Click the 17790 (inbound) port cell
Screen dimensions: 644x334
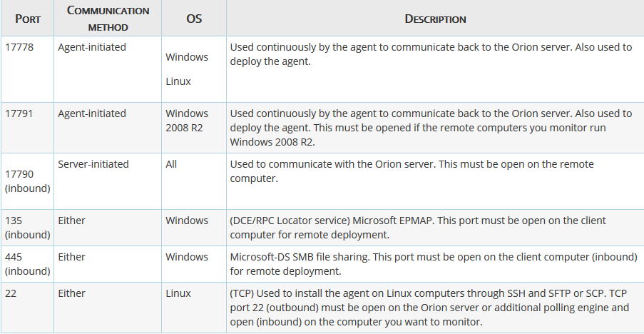click(x=28, y=181)
